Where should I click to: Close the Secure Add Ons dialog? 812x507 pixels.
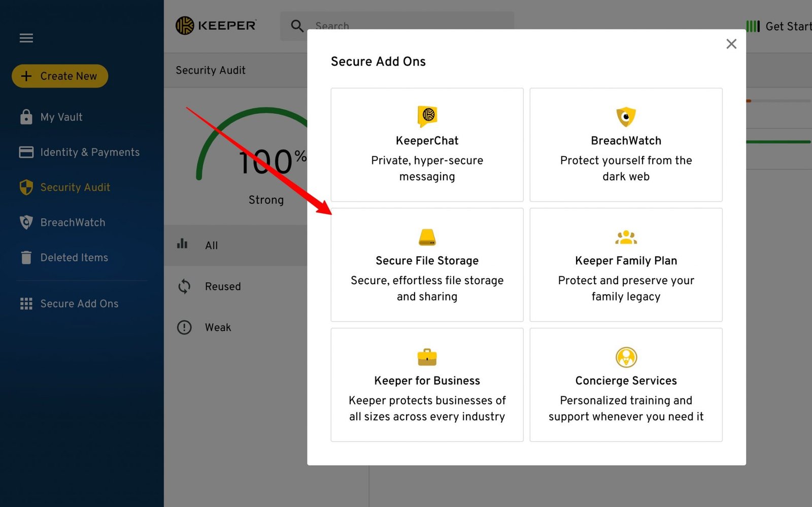(731, 44)
